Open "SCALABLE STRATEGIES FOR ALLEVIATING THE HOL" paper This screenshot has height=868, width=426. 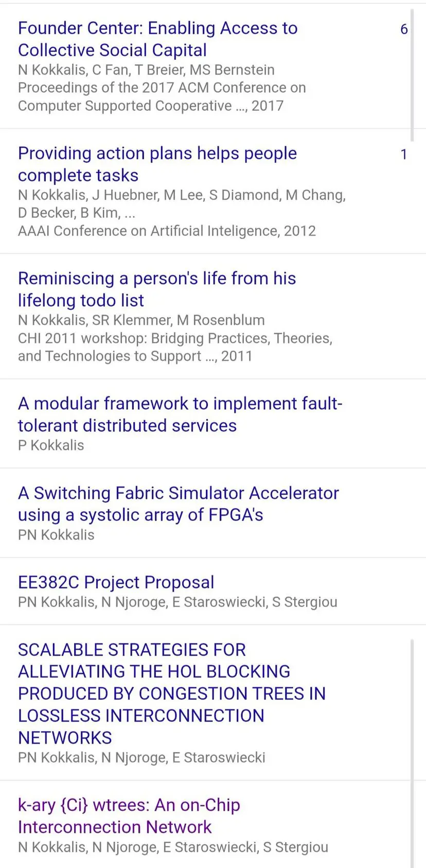172,693
